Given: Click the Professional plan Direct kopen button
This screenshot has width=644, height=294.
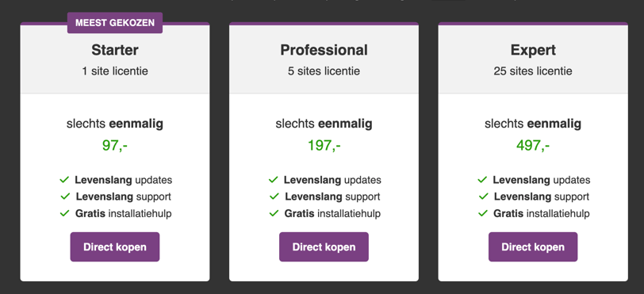Looking at the screenshot, I should point(324,246).
